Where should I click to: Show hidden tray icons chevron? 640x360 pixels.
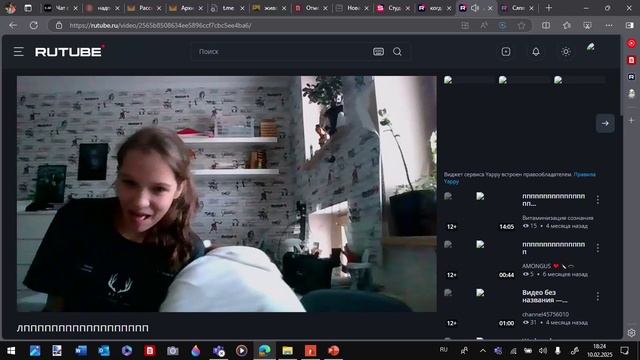482,351
